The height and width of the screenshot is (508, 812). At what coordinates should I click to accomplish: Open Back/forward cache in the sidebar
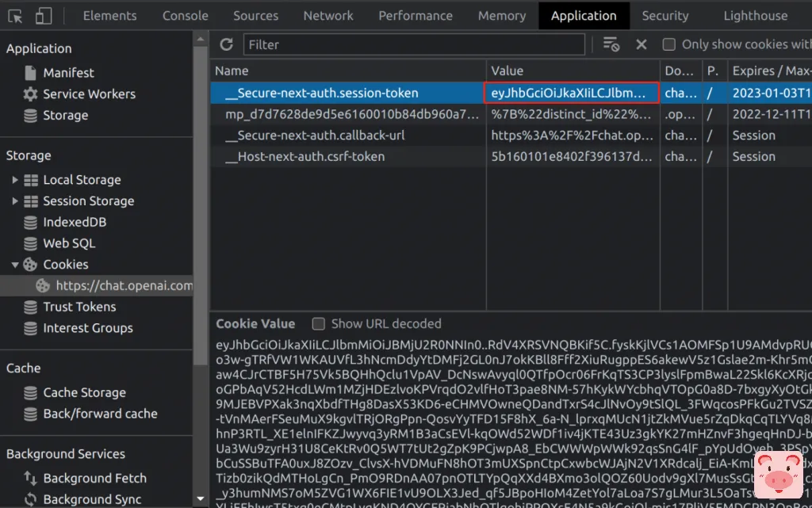point(100,414)
